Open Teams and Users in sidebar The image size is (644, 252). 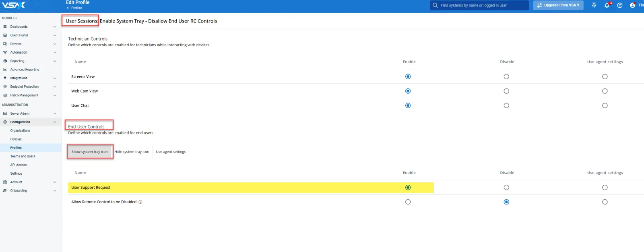pos(23,156)
